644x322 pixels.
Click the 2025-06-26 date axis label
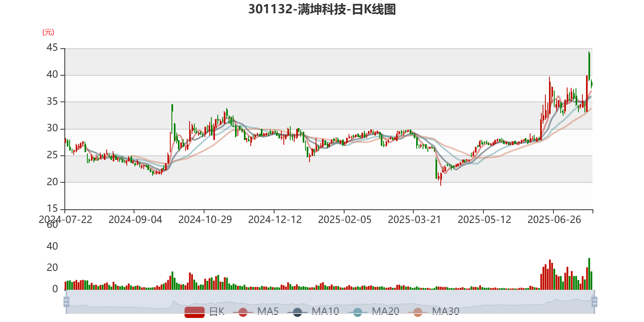[x=554, y=219]
